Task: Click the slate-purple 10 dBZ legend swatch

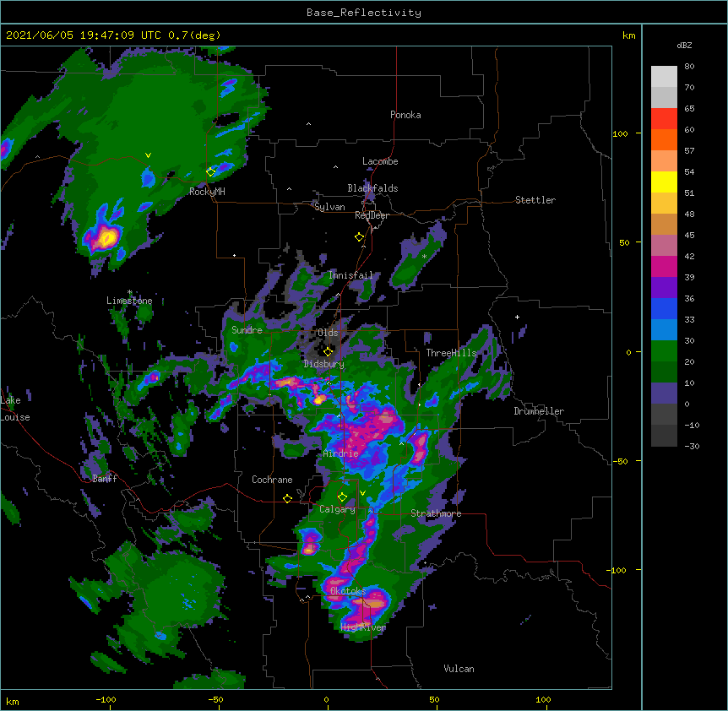Action: click(x=664, y=393)
